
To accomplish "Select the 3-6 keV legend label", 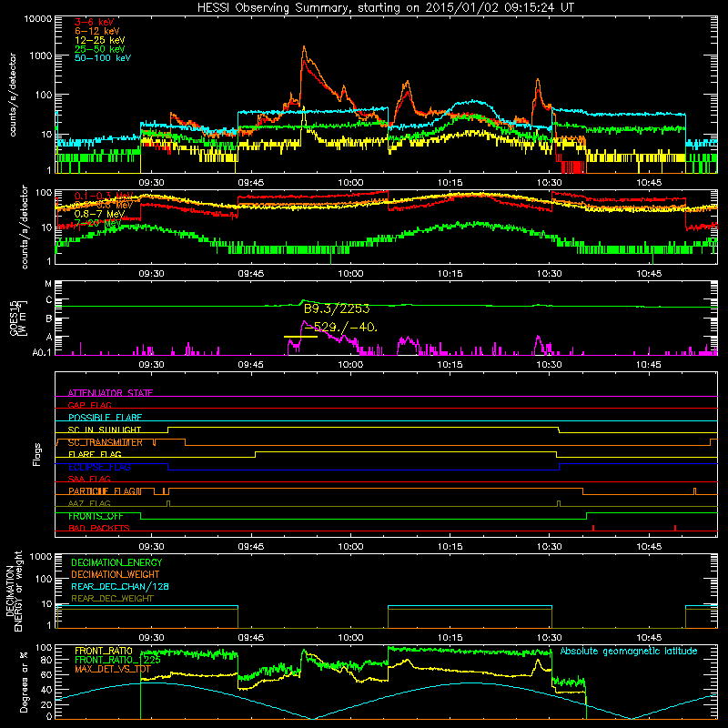I will (95, 22).
